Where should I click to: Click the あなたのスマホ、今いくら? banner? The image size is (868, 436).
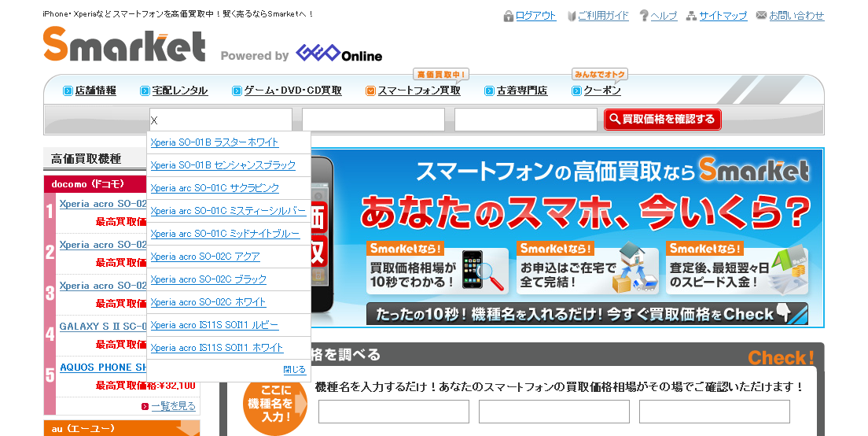pyautogui.click(x=585, y=212)
